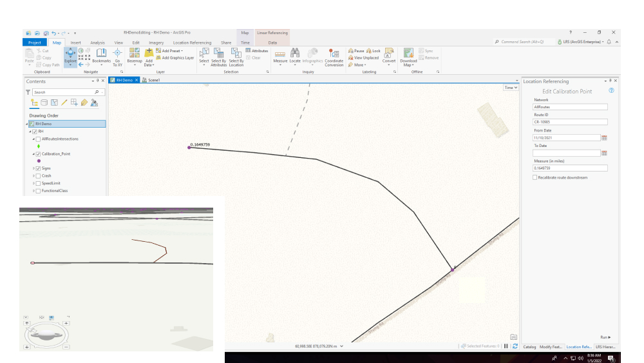Turn on the SpeedLimit layer
This screenshot has height=363, width=644.
38,183
